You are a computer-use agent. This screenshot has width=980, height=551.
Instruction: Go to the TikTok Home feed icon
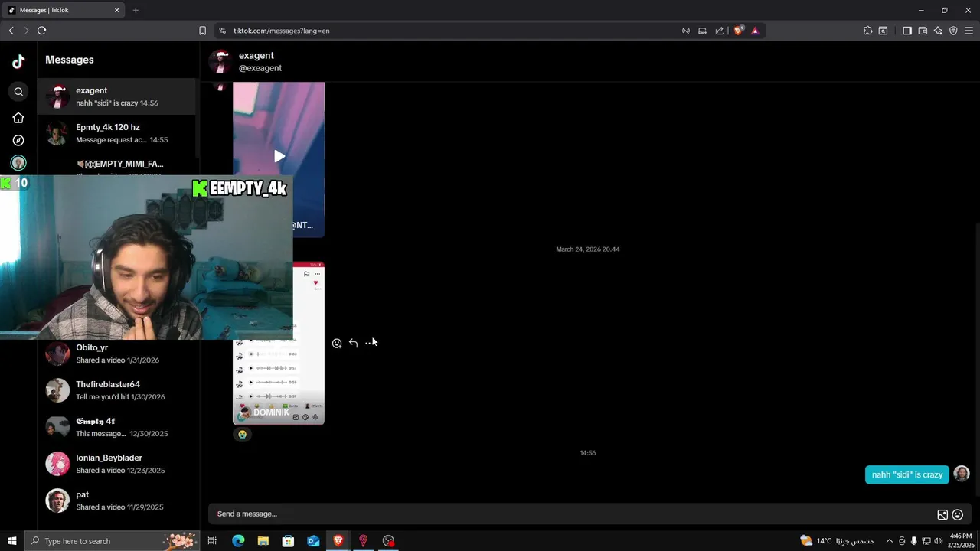[x=18, y=118]
